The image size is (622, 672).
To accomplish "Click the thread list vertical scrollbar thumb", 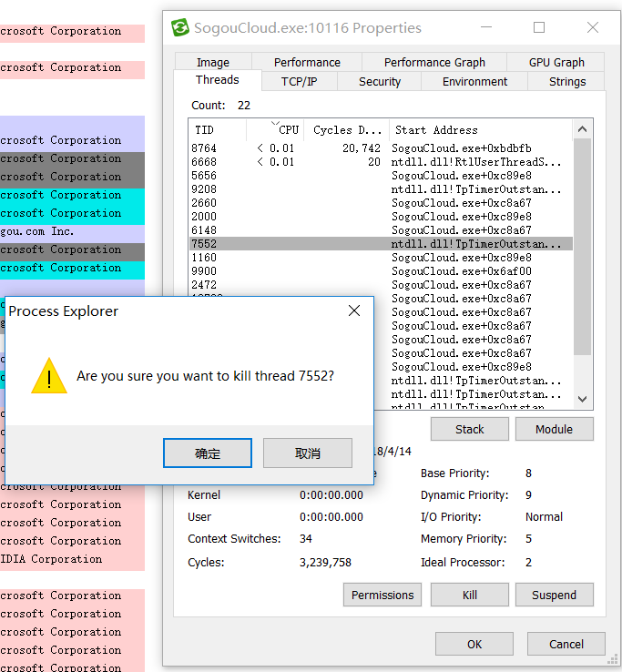I will coord(582,247).
